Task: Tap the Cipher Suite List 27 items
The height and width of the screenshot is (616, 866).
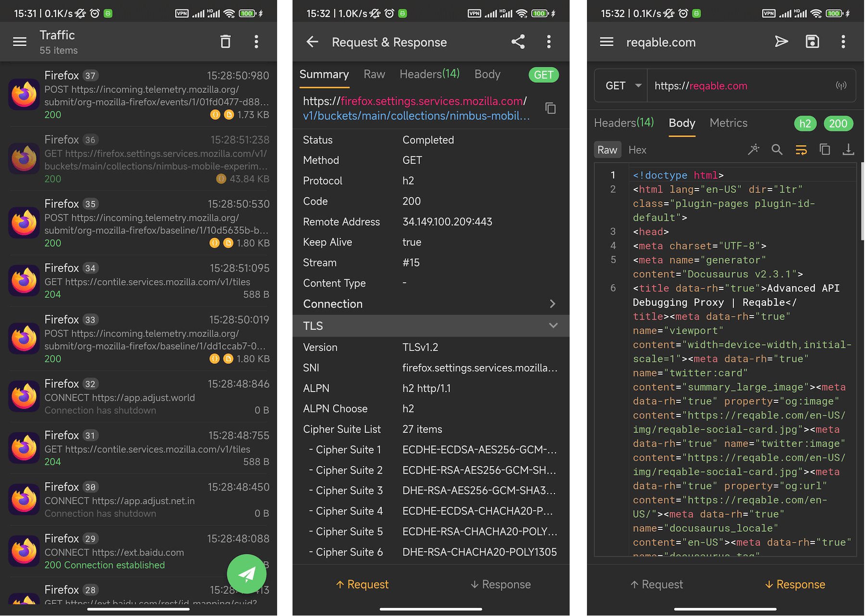Action: coord(422,429)
